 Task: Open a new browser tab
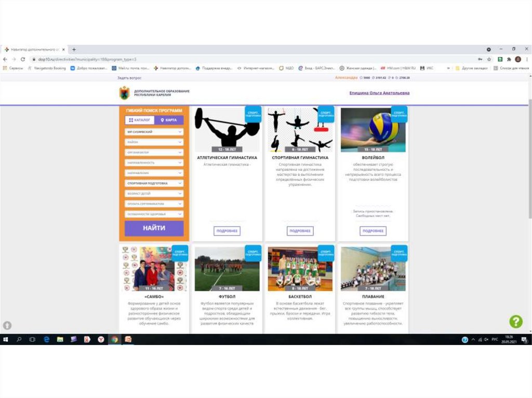(74, 49)
